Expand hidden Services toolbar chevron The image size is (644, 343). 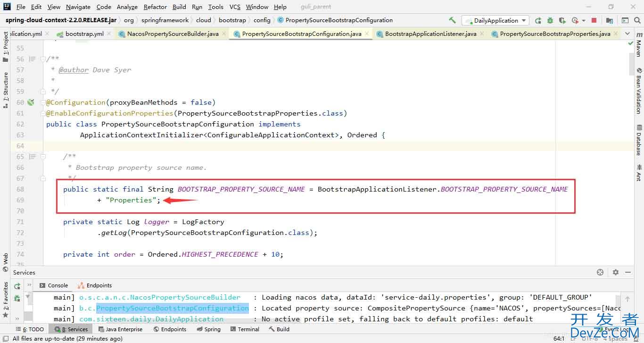[17, 319]
